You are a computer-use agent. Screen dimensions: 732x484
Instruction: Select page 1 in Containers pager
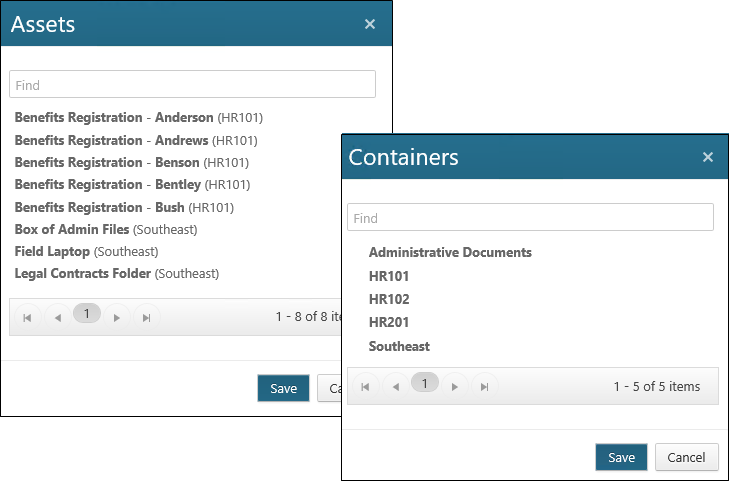425,384
